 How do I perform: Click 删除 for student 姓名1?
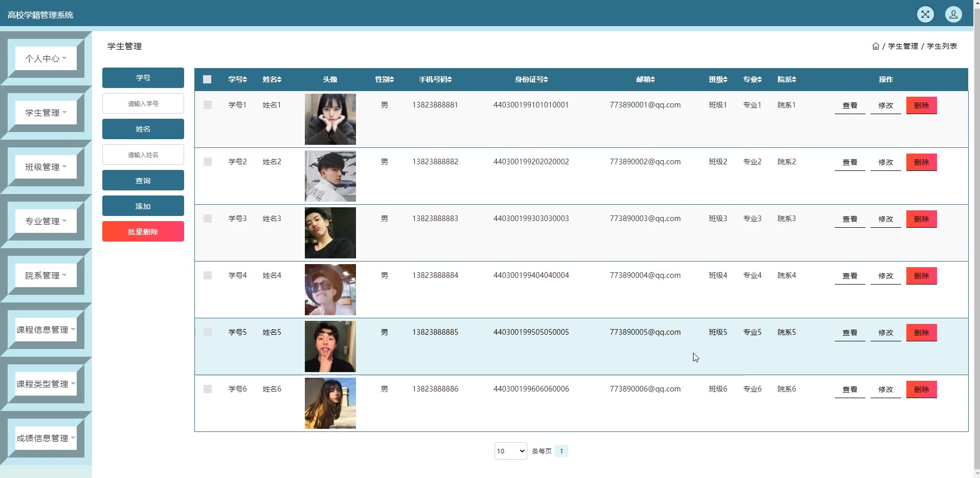pyautogui.click(x=922, y=105)
